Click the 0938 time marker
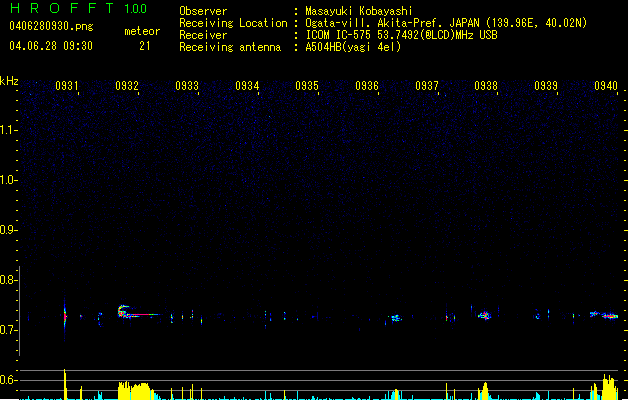 (486, 86)
